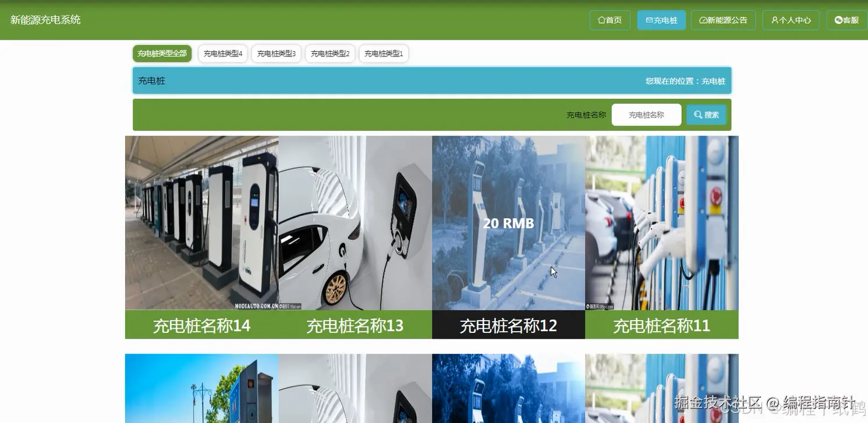Click 您现在的位置：充电桩 breadcrumb text
Viewport: 868px width, 423px height.
tap(685, 81)
